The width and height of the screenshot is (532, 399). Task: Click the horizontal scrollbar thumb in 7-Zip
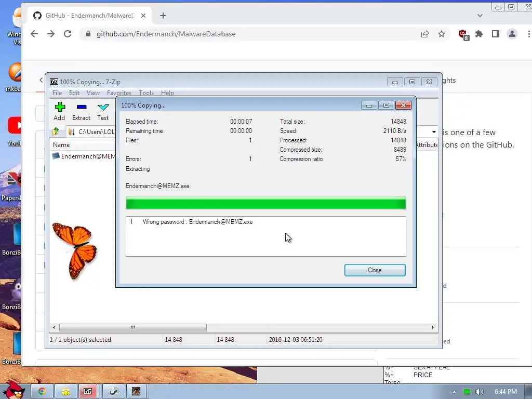[132, 327]
